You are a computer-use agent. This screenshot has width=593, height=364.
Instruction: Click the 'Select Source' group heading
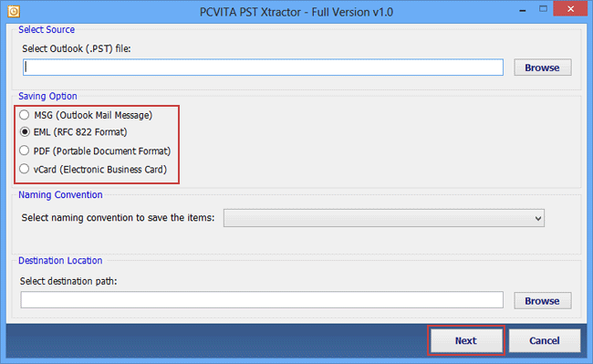(47, 29)
